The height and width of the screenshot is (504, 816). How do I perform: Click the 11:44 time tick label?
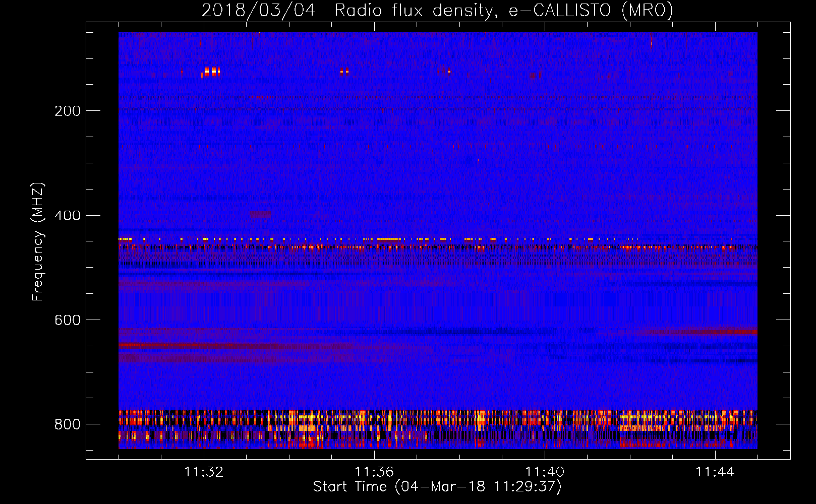coord(715,472)
